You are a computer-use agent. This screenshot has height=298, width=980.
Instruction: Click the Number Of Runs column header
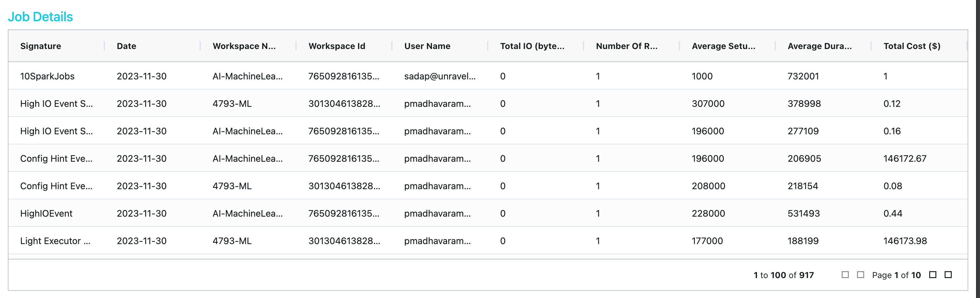626,46
